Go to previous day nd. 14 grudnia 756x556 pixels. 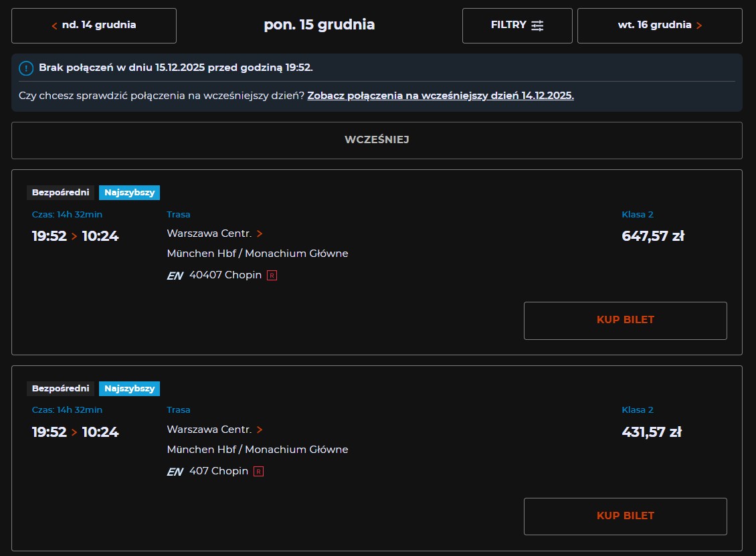(x=94, y=25)
